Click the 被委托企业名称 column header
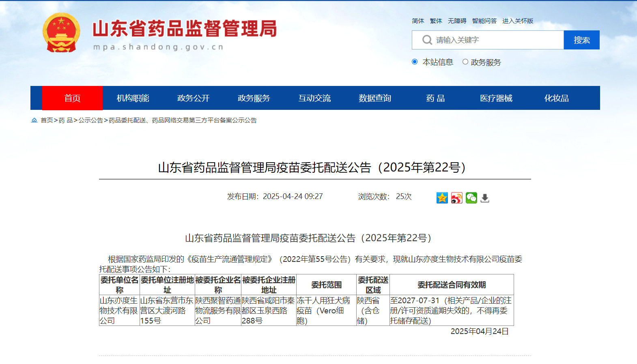The width and height of the screenshot is (637, 364). [218, 285]
